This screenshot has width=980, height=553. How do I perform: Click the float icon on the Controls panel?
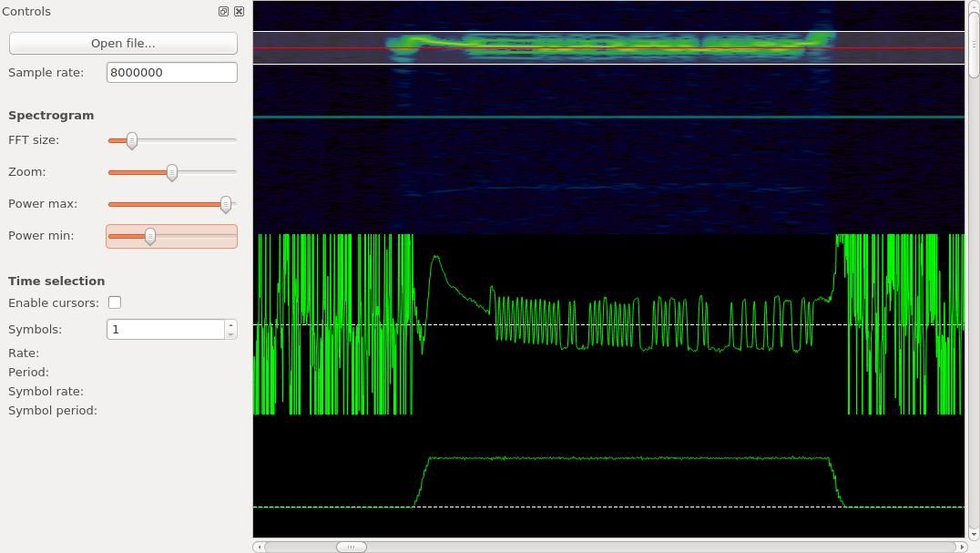223,11
